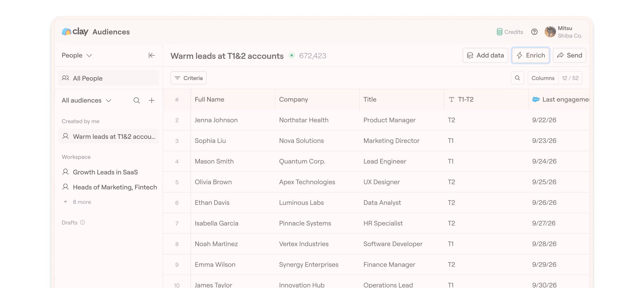Screen dimensions: 644x288
Task: Select Ethan Davis name cell
Action: (233, 203)
